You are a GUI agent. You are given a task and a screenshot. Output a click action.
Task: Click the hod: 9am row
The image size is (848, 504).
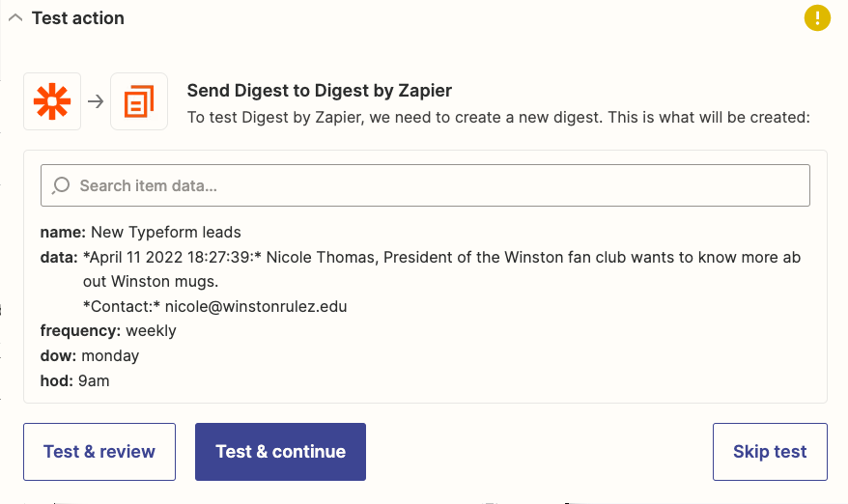(x=75, y=380)
